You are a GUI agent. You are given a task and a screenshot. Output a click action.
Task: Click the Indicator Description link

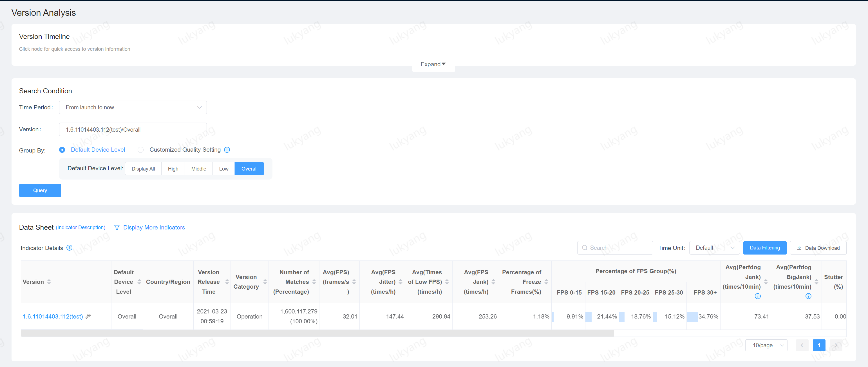coord(80,227)
